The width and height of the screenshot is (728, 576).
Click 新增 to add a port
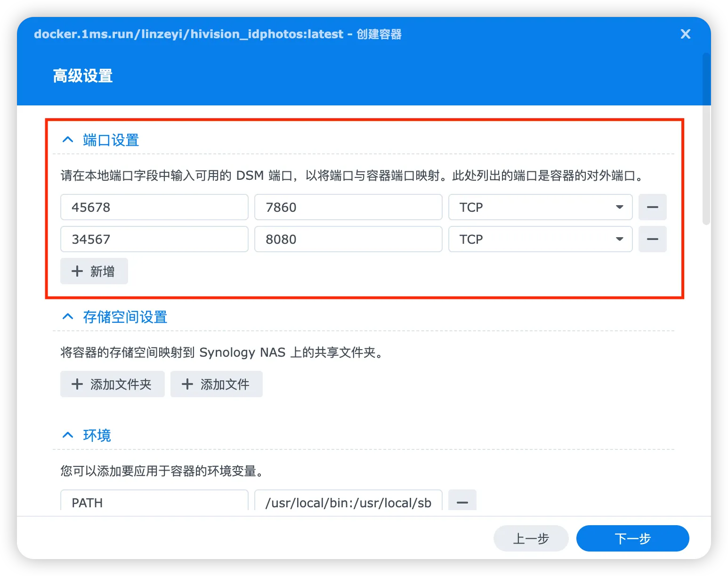coord(94,271)
